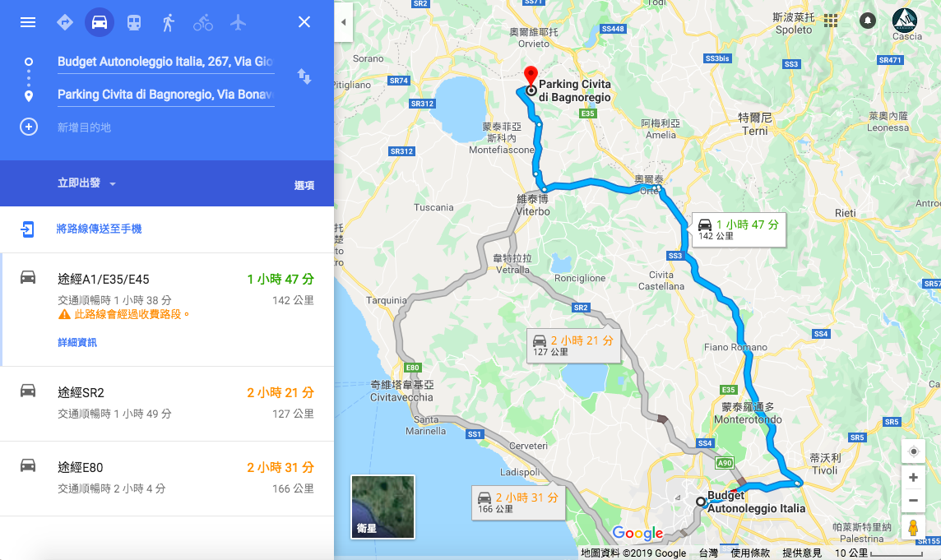941x560 pixels.
Task: Open the Google apps grid
Action: [831, 21]
